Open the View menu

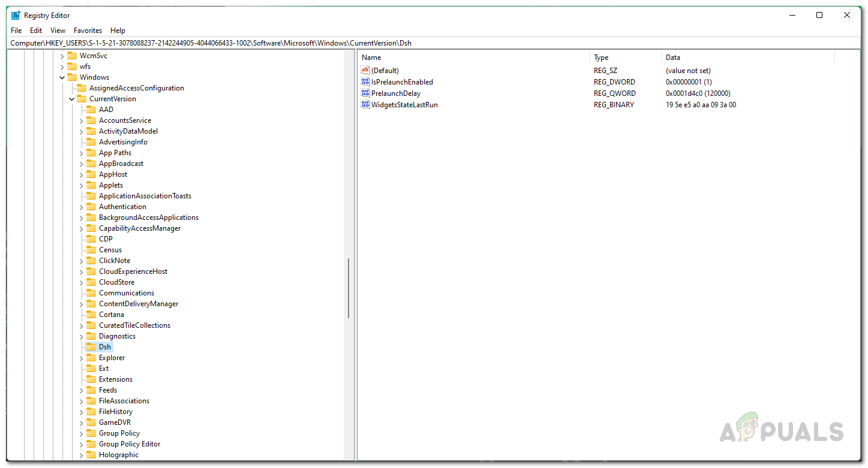coord(58,31)
